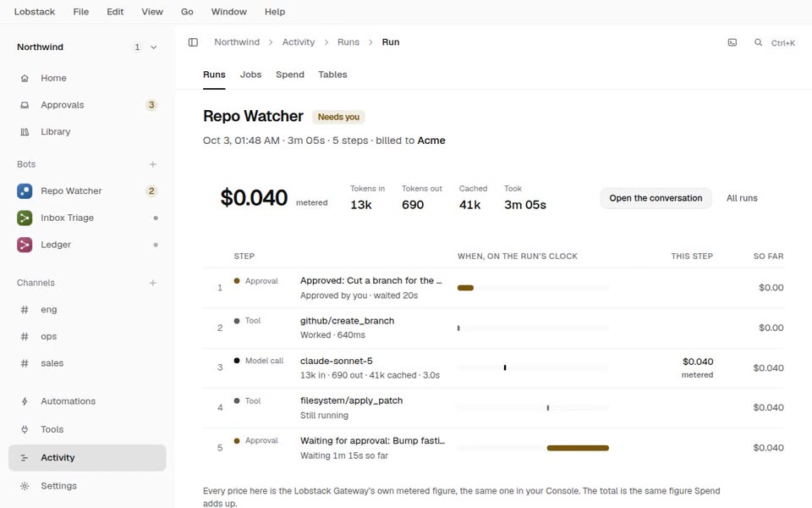Click the Settings gear icon
Screen dimensions: 812x508
coord(25,486)
